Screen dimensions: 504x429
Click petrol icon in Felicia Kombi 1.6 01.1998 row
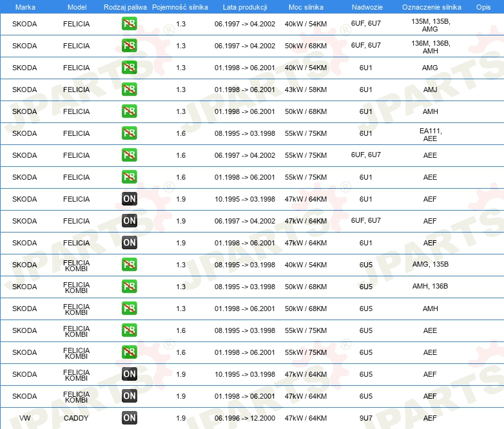(129, 352)
